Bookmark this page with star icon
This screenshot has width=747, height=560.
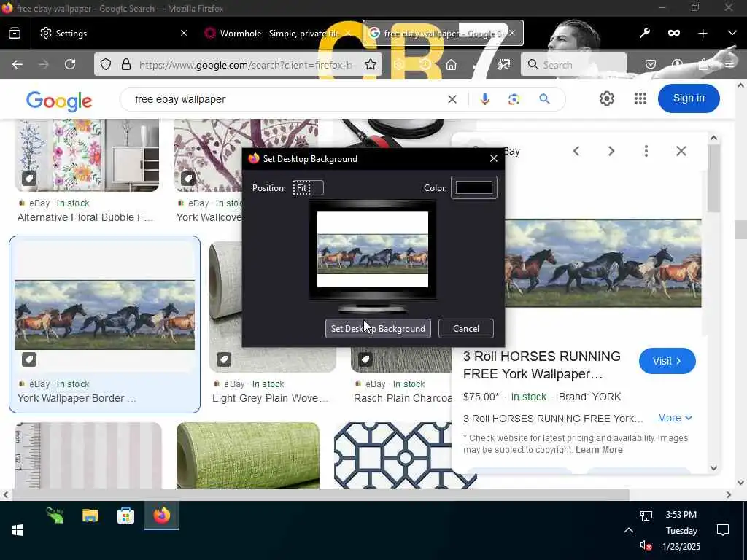(370, 64)
